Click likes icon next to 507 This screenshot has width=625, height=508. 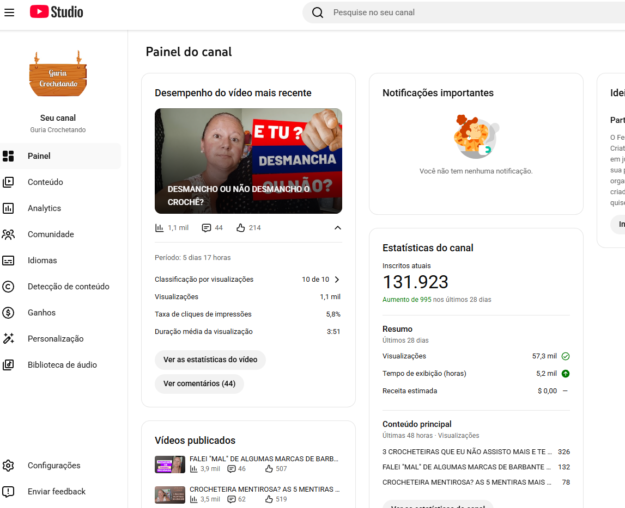[269, 469]
